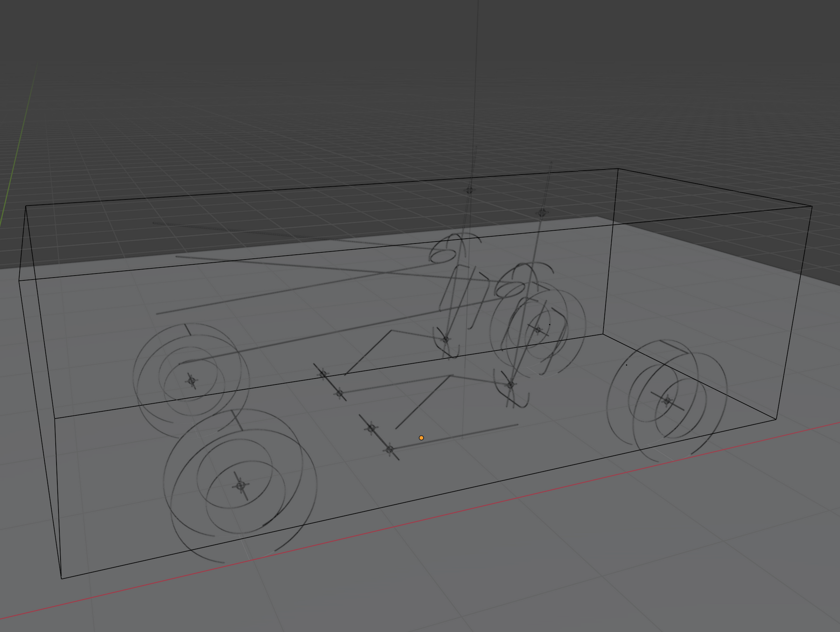The height and width of the screenshot is (632, 840).
Task: Select the shorter vertical bone's top crosshair
Action: point(541,213)
